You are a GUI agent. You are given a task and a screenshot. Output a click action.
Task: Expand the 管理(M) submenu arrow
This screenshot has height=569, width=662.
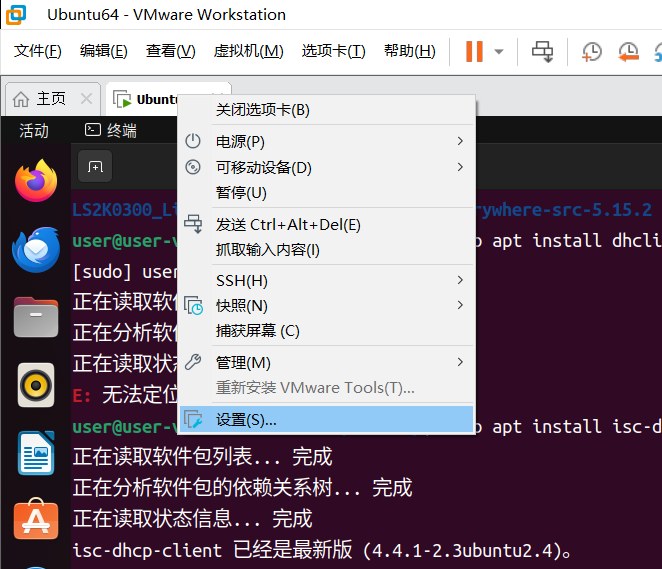click(x=460, y=362)
